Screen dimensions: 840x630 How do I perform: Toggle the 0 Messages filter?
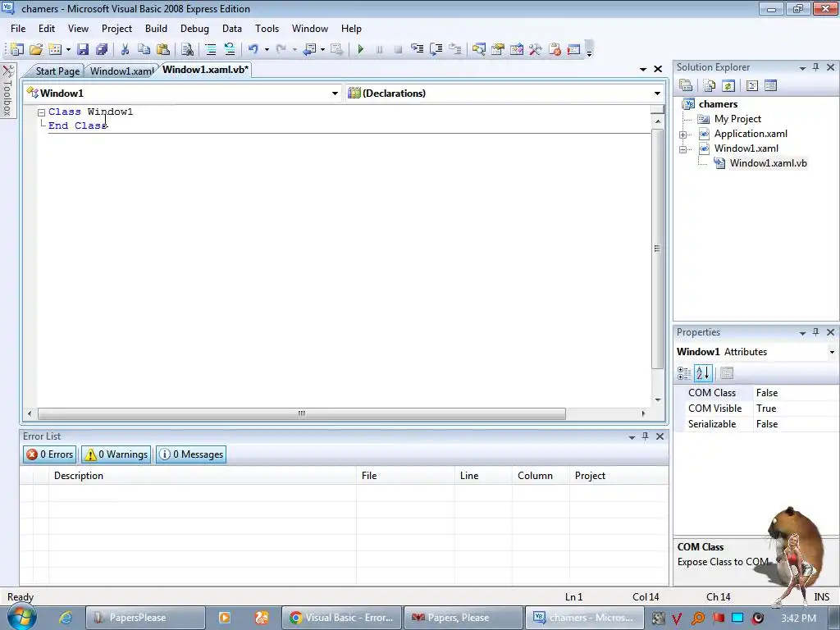(191, 454)
